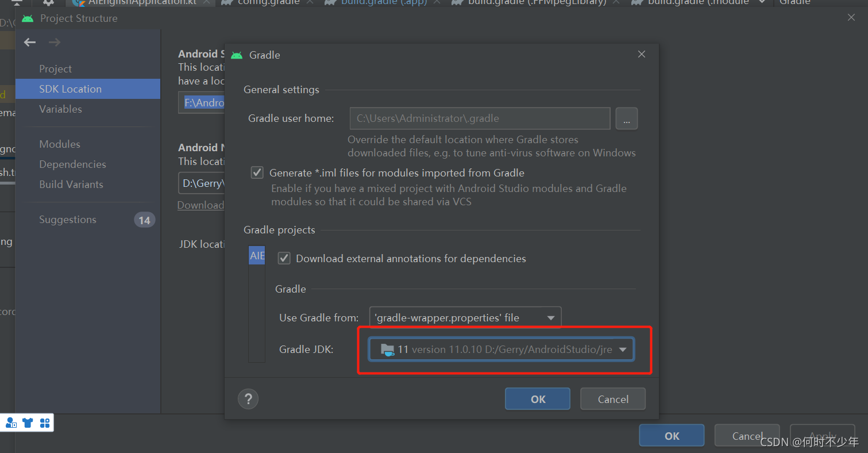Cancel the Gradle dialog
The image size is (868, 453).
tap(613, 399)
